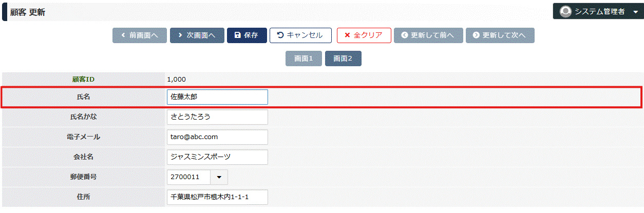
Task: Click the 更新して前へ left arrow icon
Action: point(404,35)
